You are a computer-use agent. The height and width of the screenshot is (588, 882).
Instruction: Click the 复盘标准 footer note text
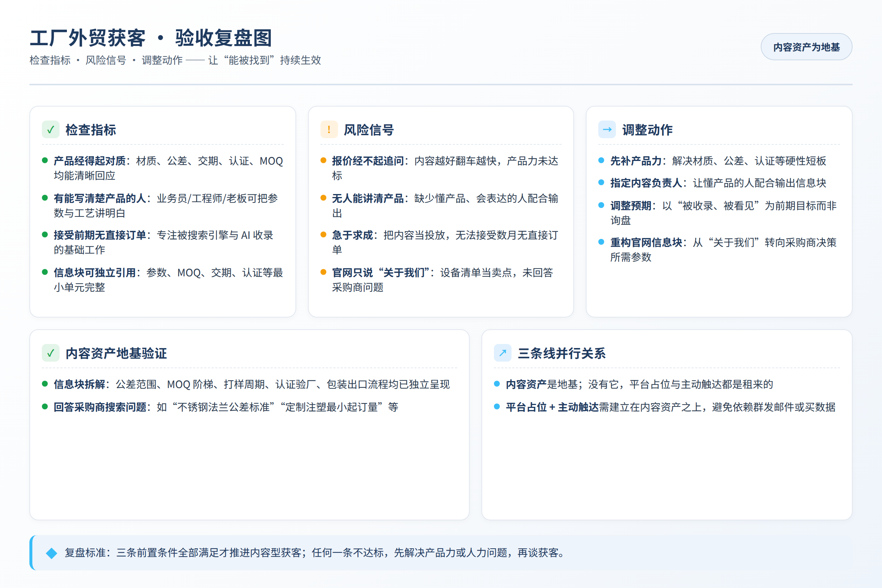315,553
